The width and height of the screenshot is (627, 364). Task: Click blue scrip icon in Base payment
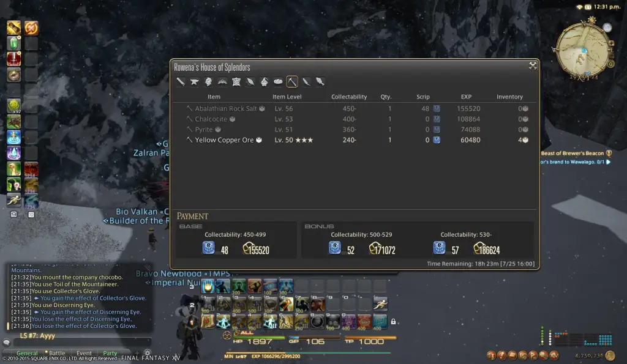point(208,248)
